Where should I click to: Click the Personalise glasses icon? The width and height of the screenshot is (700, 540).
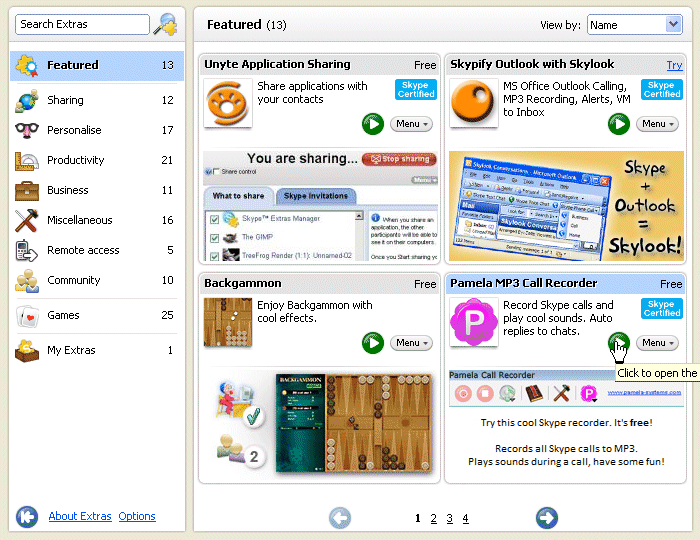[27, 130]
